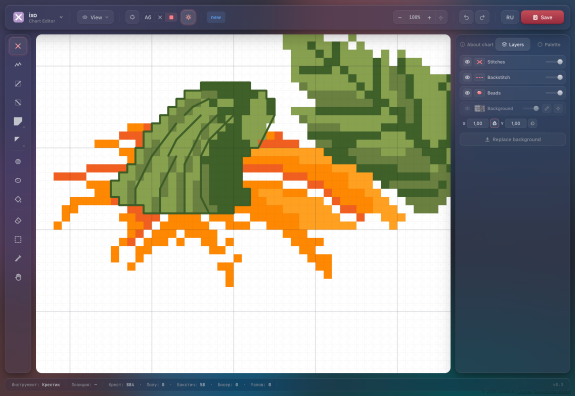
Task: Click the undo arrow button
Action: click(x=466, y=17)
